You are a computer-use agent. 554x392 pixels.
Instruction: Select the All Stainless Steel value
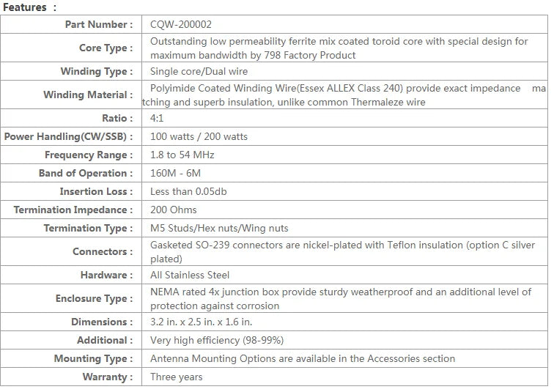(190, 275)
